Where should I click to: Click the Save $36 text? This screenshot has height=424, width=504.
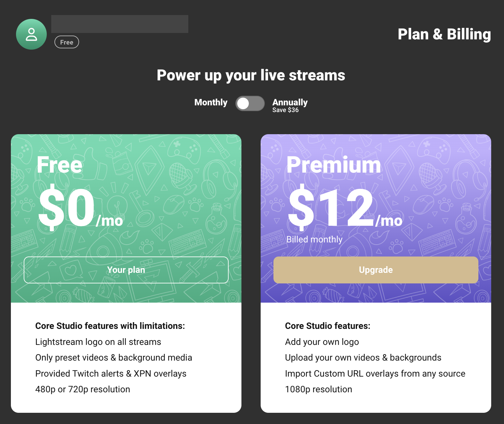point(285,110)
